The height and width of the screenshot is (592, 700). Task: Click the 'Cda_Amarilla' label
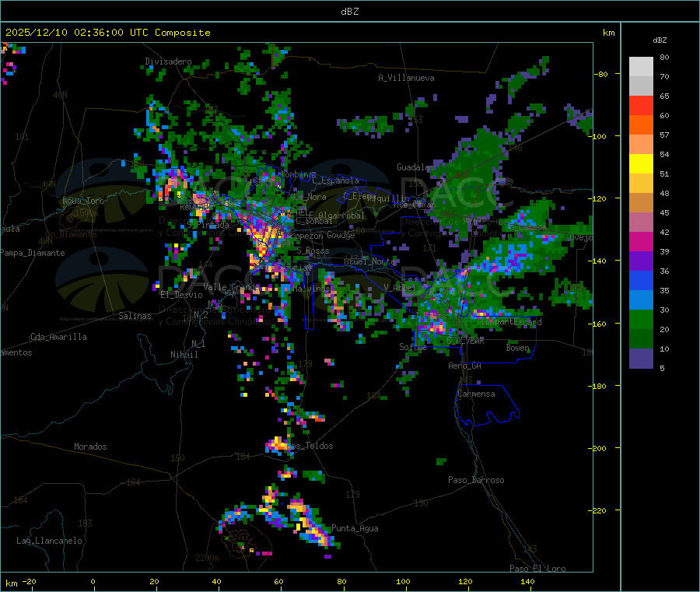pos(58,337)
